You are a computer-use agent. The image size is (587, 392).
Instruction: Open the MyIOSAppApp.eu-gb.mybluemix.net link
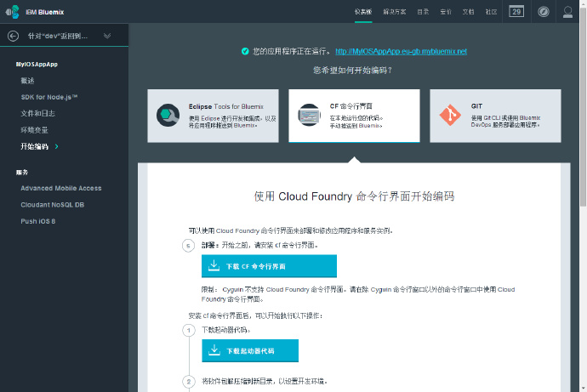click(401, 51)
